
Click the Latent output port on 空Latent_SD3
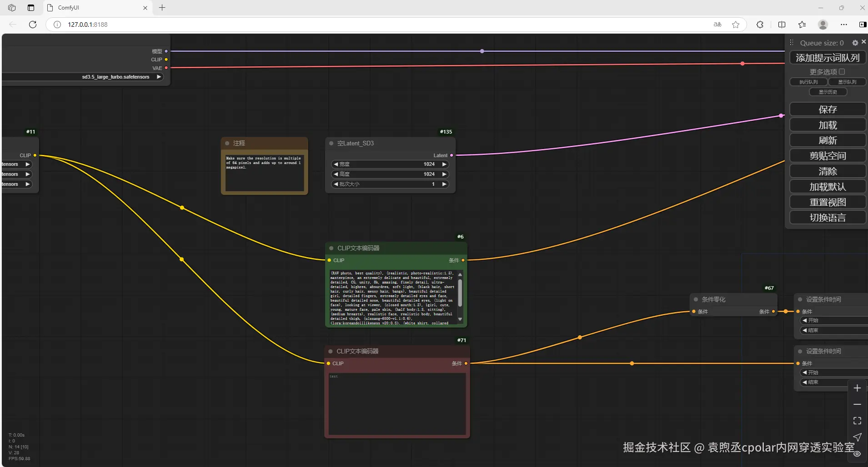(452, 155)
